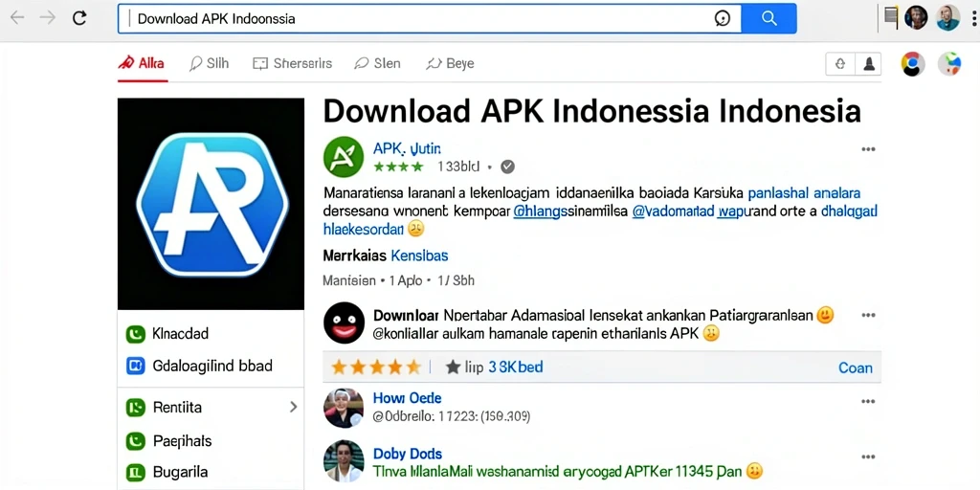This screenshot has height=490, width=980.
Task: Click the round icon inside the search bar
Action: point(722,19)
